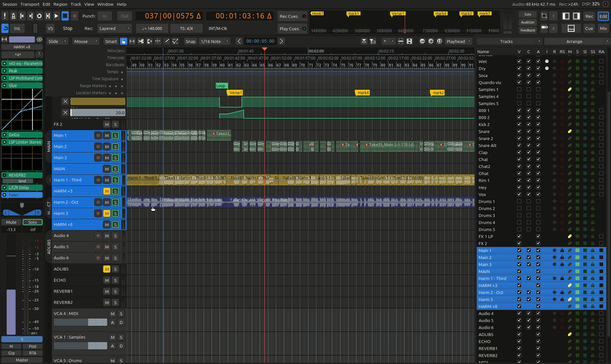Viewport: 611px width, 364px height.
Task: Toggle visibility checkbox for Kick 2
Action: (519, 124)
